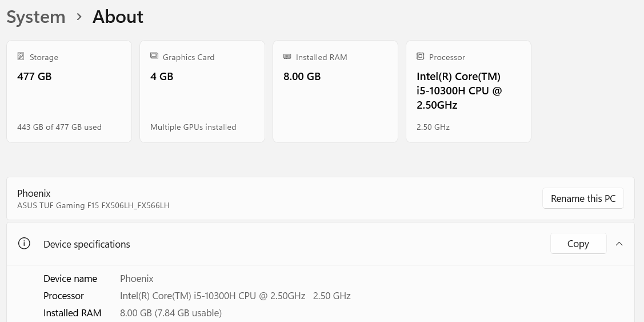Click the Device name value Phoenix
644x322 pixels.
pos(137,279)
